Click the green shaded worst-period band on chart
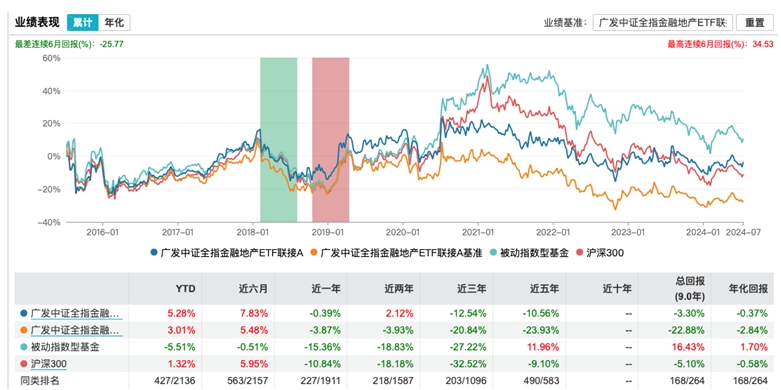781x390 pixels. tap(278, 139)
